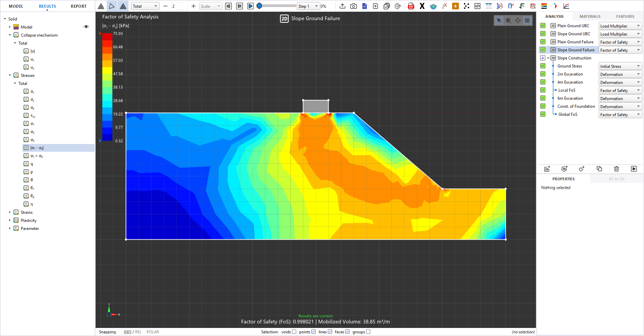644x336 pixels.
Task: Enable the voids selection checkbox
Action: point(294,332)
